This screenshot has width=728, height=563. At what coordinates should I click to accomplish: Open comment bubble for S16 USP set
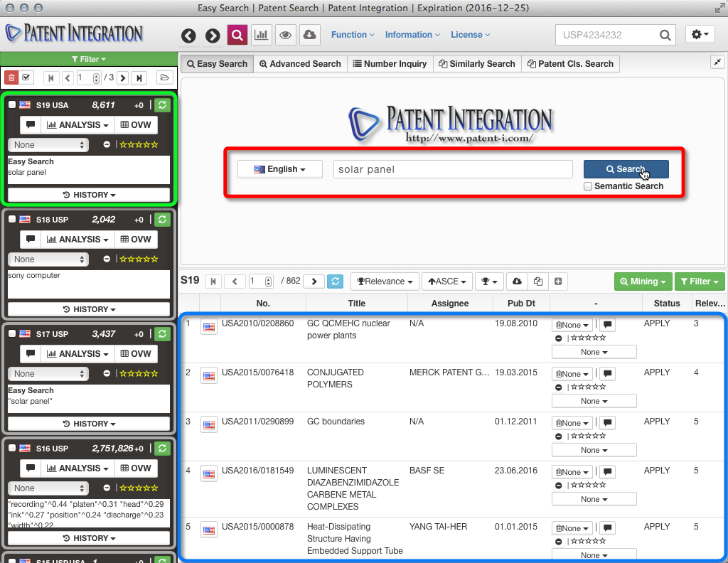click(x=31, y=468)
